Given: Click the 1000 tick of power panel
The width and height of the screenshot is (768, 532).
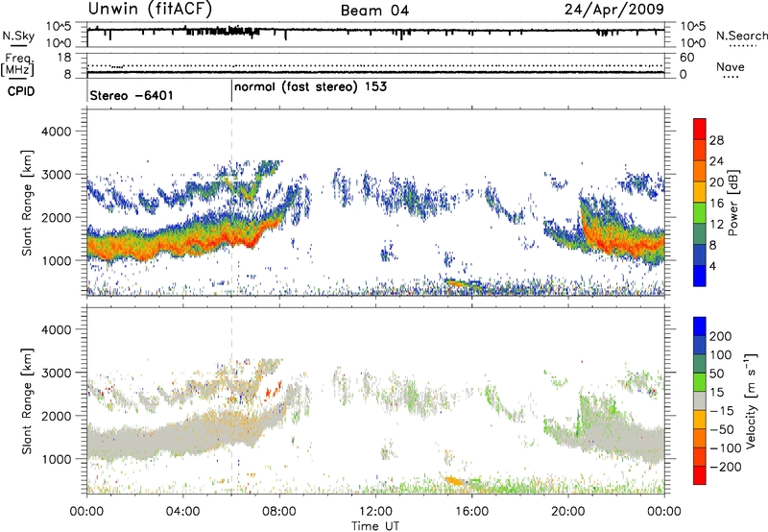Looking at the screenshot, I should [56, 260].
